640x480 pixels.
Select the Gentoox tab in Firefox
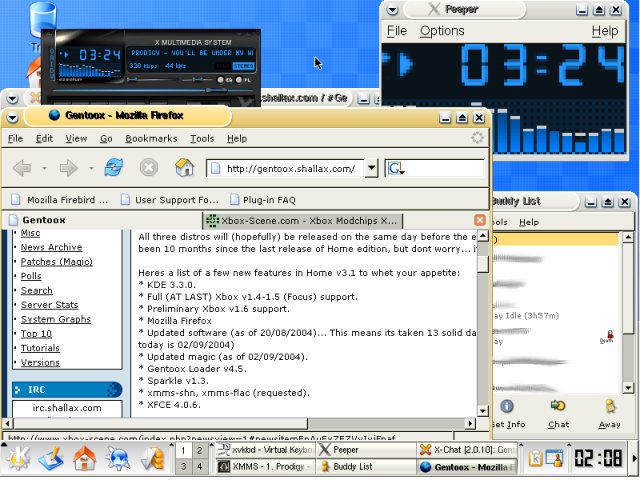103,220
